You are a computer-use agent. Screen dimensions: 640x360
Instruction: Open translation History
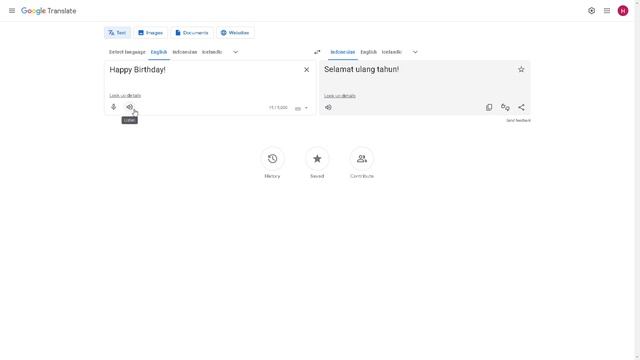[272, 159]
